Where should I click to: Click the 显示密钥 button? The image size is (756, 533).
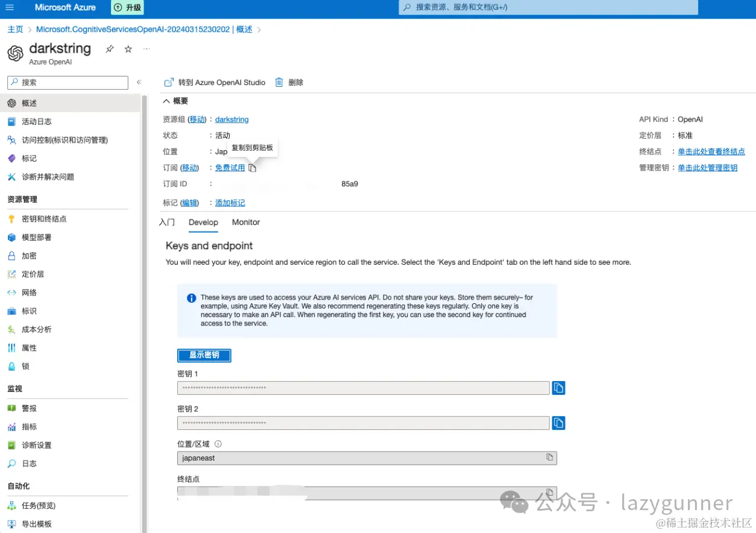(204, 355)
